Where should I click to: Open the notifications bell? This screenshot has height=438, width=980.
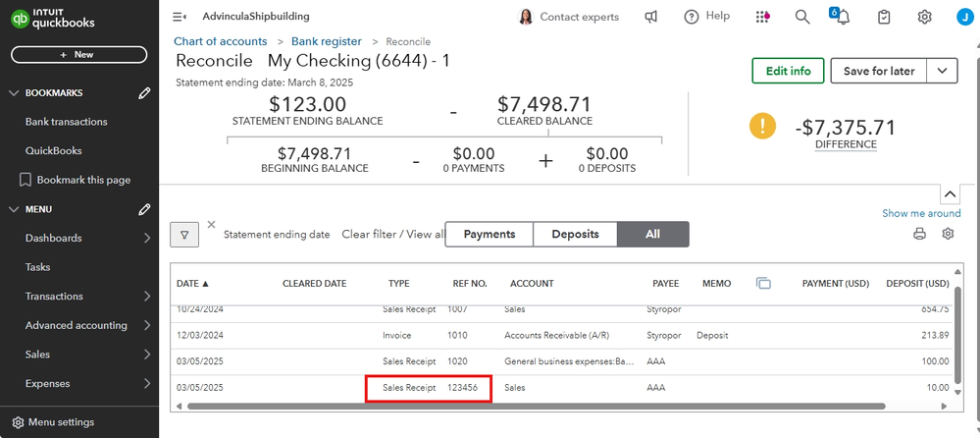(x=842, y=18)
